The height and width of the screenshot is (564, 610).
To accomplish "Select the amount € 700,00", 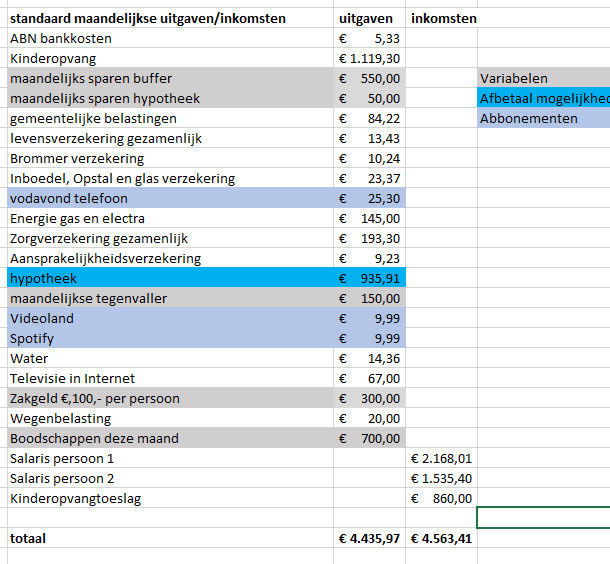I will 369,439.
